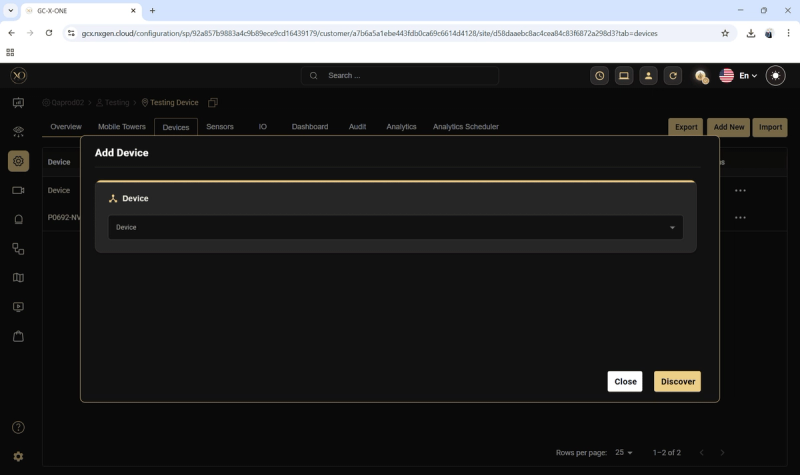The width and height of the screenshot is (800, 475).
Task: Bookmark this page star icon
Action: [x=725, y=33]
